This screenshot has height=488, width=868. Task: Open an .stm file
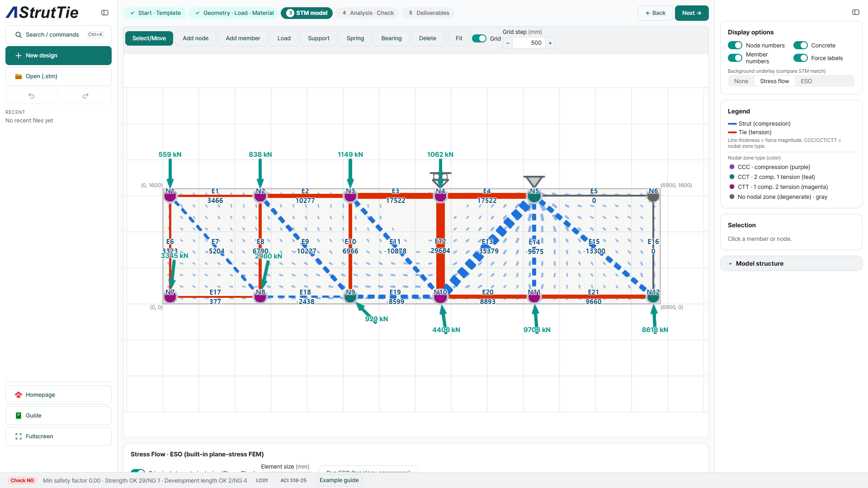coord(58,76)
